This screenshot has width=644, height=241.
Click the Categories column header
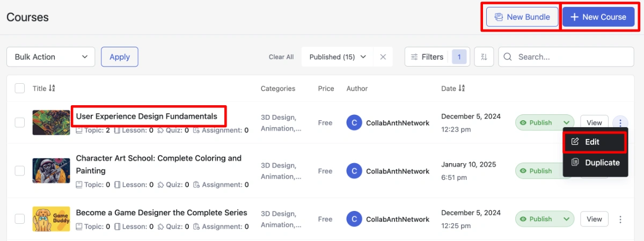[x=278, y=89]
